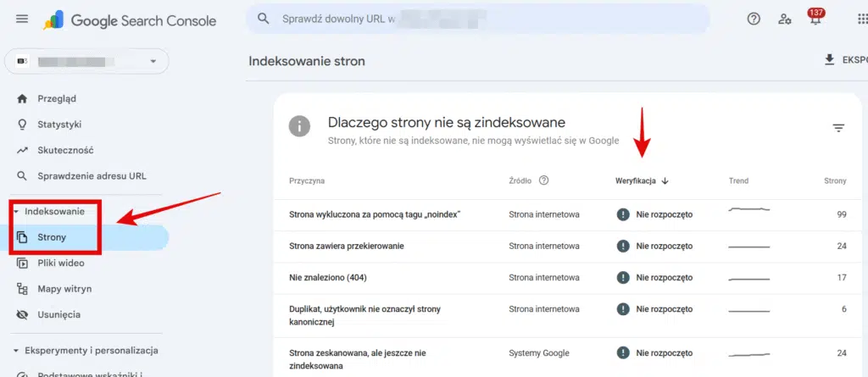Open Usunięcia in sidebar
The height and width of the screenshot is (377, 868).
point(58,314)
